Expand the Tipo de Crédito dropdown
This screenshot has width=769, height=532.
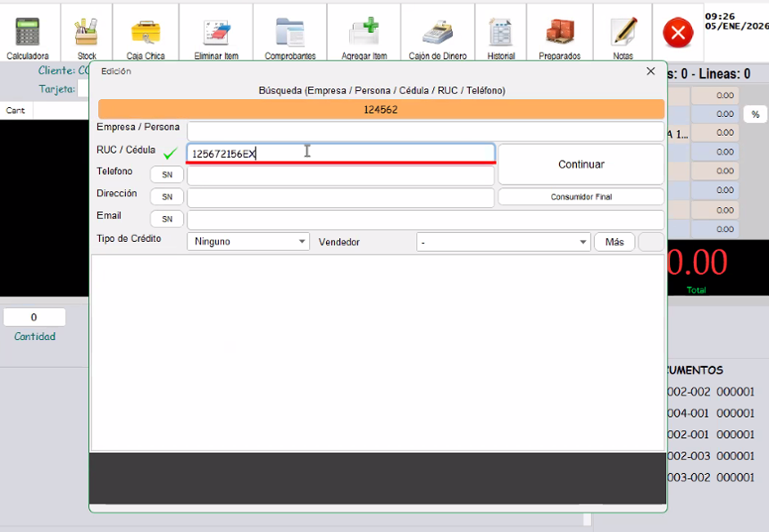tap(248, 242)
